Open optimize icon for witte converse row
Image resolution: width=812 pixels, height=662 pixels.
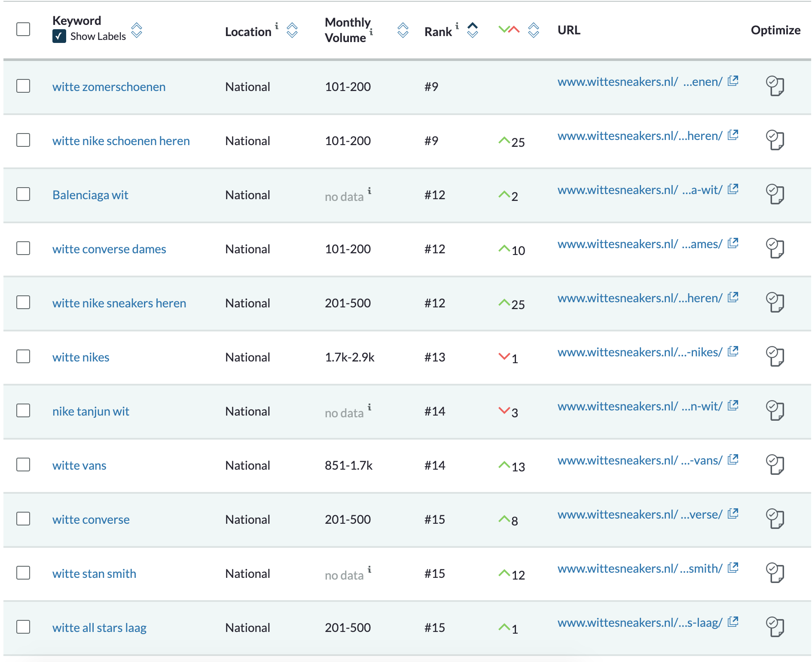775,519
